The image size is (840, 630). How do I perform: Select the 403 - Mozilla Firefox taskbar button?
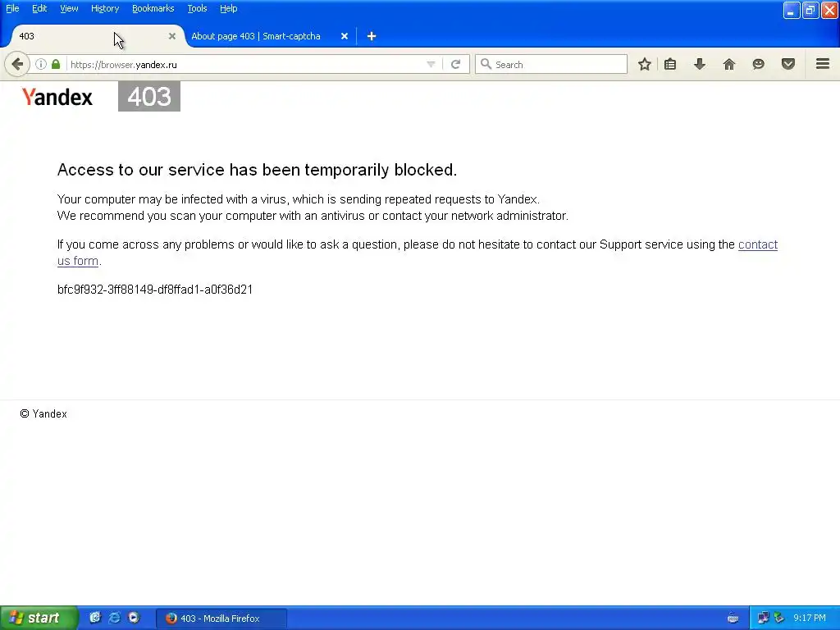pos(221,619)
